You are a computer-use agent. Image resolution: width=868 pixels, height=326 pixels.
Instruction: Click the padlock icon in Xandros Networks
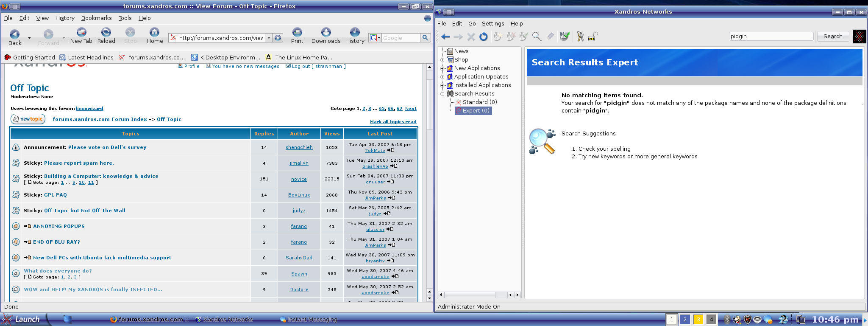[x=593, y=37]
